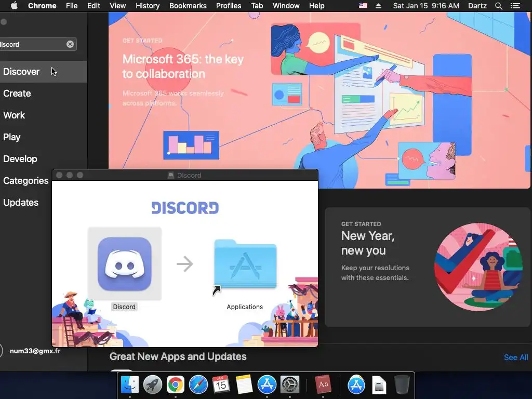Open New Year, new you story card
This screenshot has width=532, height=399.
click(x=427, y=267)
